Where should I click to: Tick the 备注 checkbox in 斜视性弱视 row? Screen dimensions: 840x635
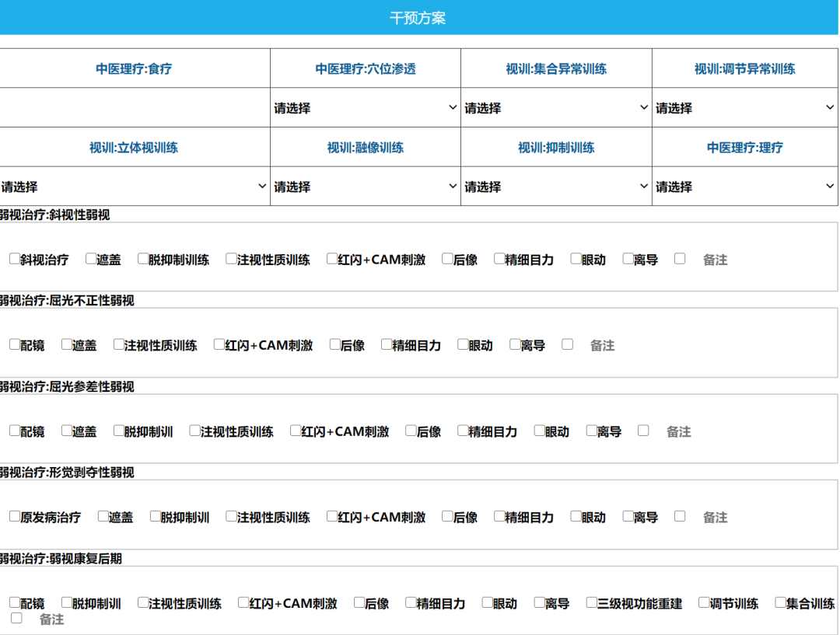pyautogui.click(x=680, y=259)
